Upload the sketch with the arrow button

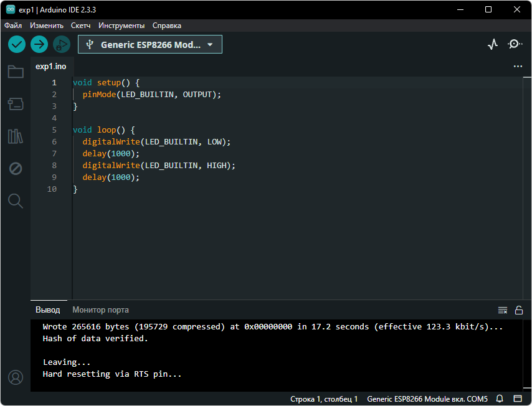pos(39,44)
